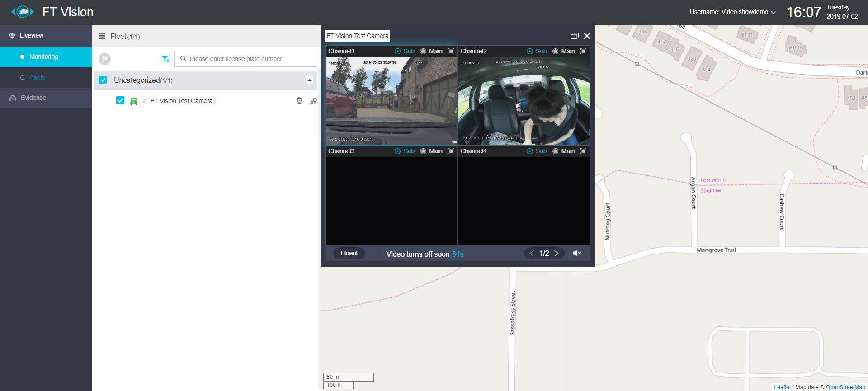Select Sub stream for Channel4

coord(537,151)
